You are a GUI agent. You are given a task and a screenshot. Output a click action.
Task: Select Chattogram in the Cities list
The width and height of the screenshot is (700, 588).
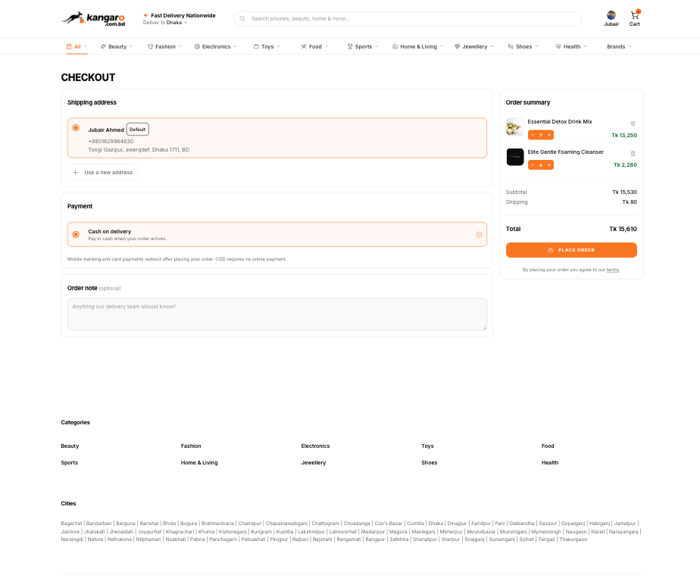326,524
